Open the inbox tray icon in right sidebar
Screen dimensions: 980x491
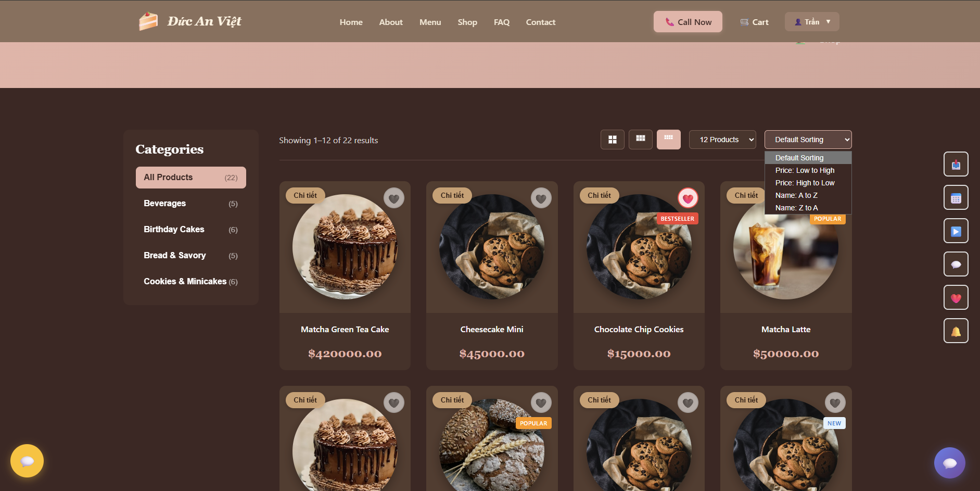[x=956, y=165]
